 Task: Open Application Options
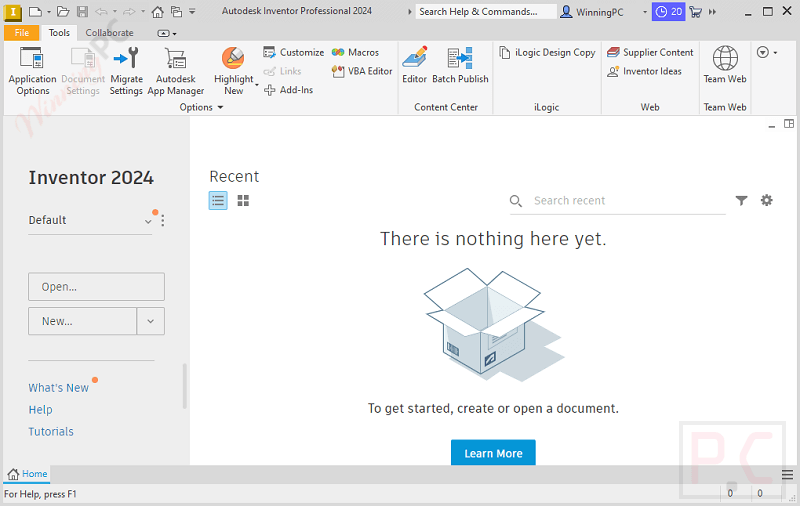32,71
